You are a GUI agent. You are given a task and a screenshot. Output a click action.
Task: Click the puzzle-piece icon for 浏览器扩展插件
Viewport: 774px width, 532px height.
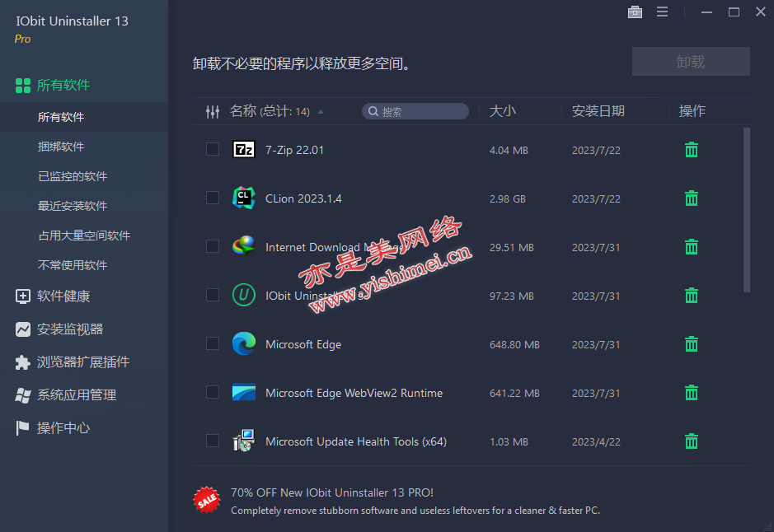click(x=23, y=362)
